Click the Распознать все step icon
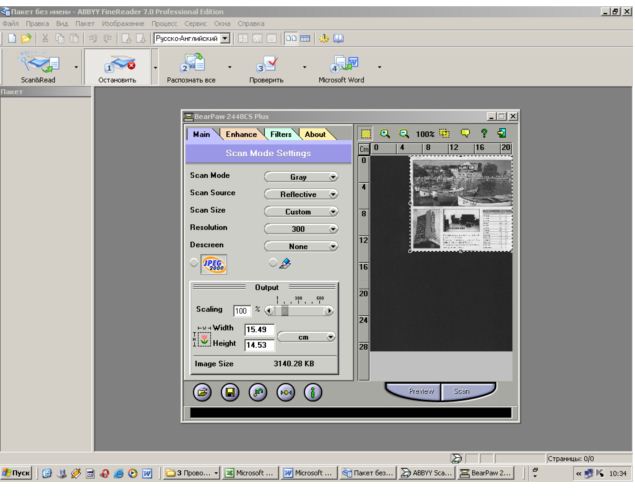Viewport: 635px width, 496px height. (192, 63)
